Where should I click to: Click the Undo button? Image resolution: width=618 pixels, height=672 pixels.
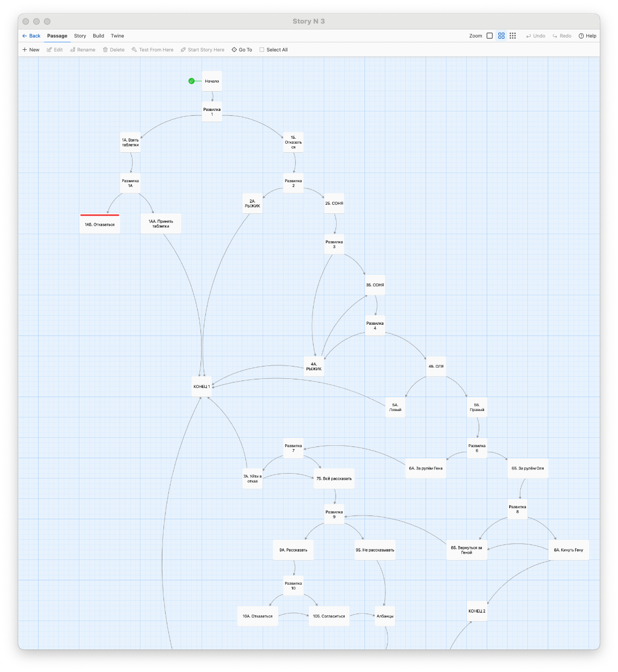[535, 36]
